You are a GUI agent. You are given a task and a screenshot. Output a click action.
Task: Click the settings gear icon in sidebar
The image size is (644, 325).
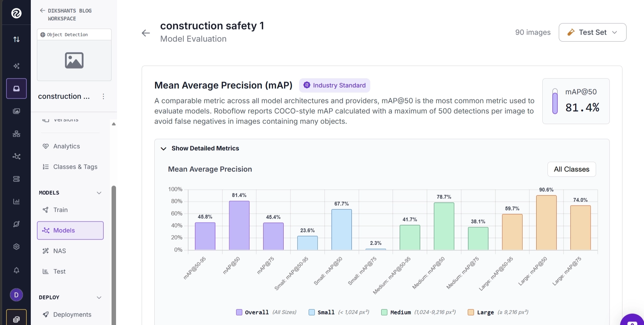16,247
